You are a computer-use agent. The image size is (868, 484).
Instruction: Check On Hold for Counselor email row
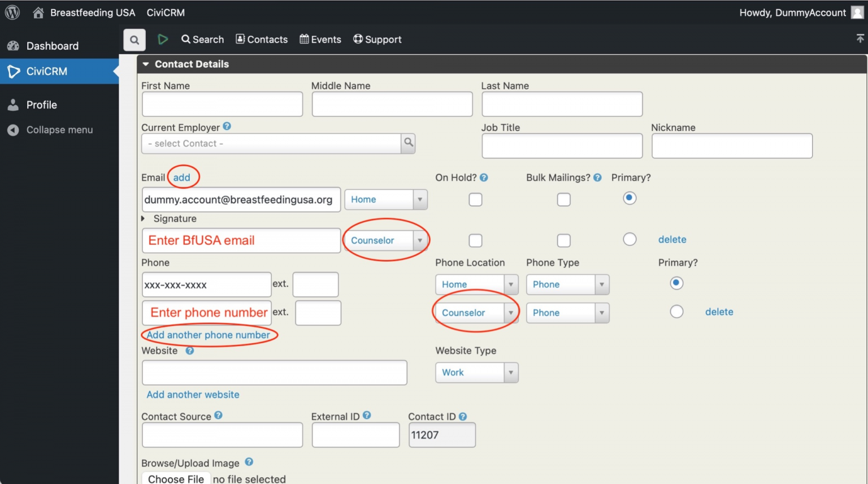(475, 240)
